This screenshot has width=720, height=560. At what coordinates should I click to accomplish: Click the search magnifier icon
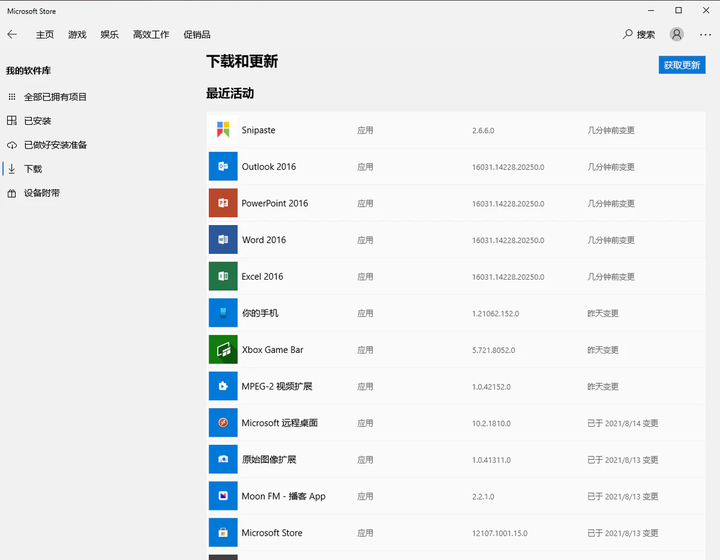pyautogui.click(x=627, y=34)
